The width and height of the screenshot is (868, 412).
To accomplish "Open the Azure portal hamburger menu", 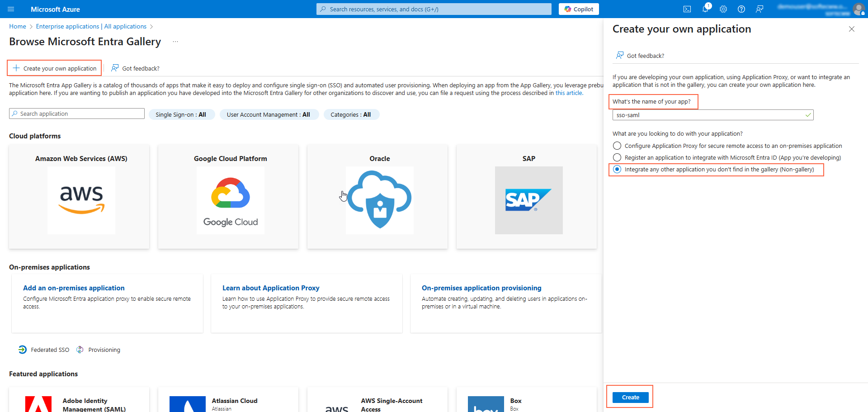I will click(11, 9).
